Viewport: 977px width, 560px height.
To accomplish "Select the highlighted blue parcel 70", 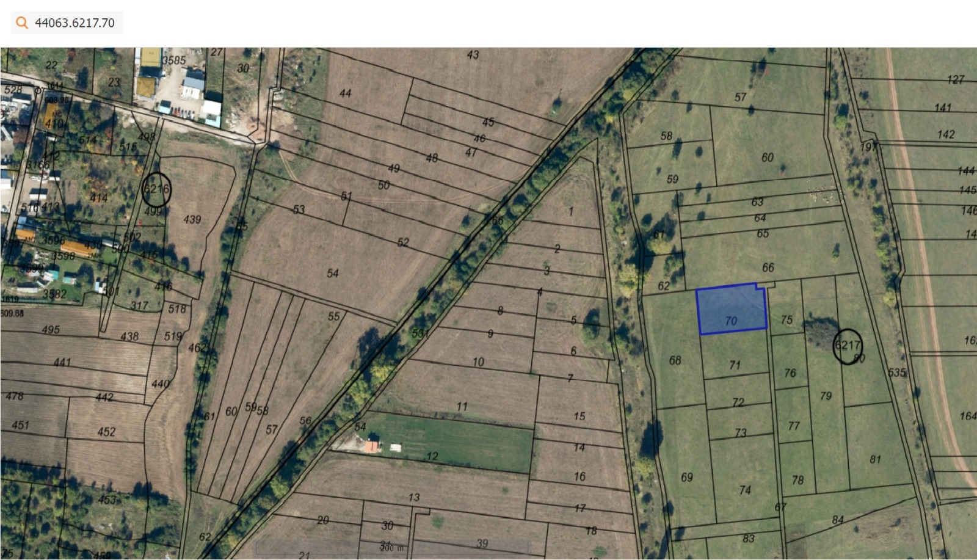I will [x=731, y=309].
